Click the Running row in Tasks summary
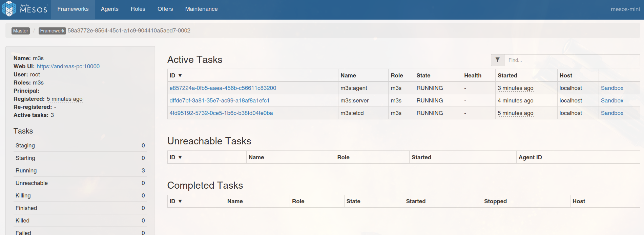The image size is (644, 235). 80,170
